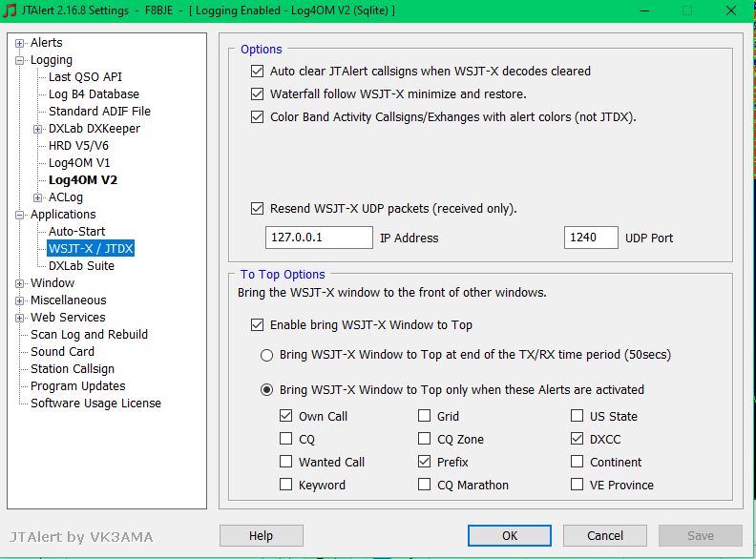The width and height of the screenshot is (756, 559).
Task: Uncheck the DXCC alert checkbox
Action: point(577,439)
